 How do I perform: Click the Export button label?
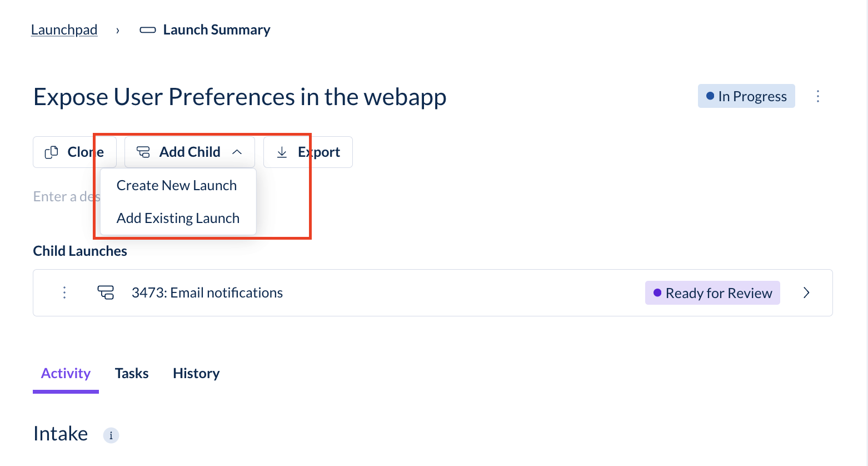click(319, 152)
